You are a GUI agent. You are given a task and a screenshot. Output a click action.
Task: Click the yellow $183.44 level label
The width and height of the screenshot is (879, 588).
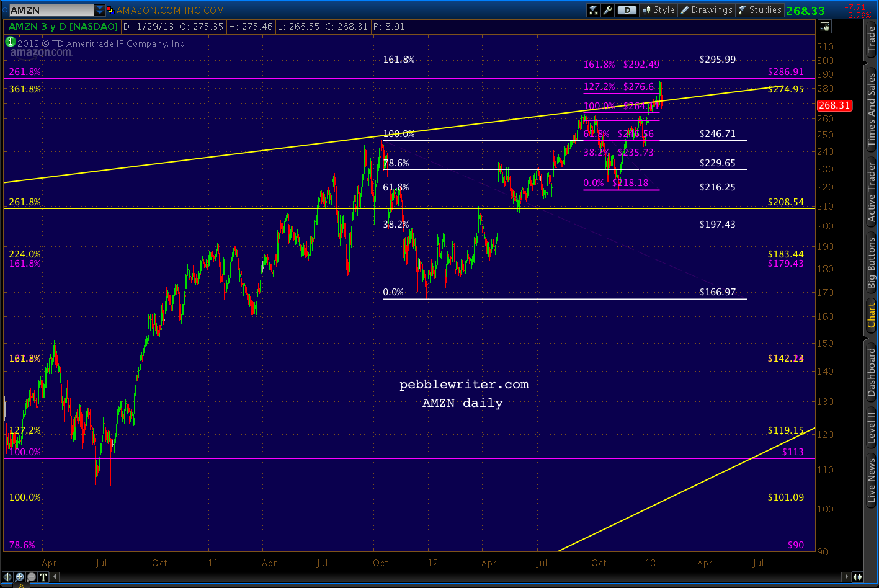tap(786, 254)
